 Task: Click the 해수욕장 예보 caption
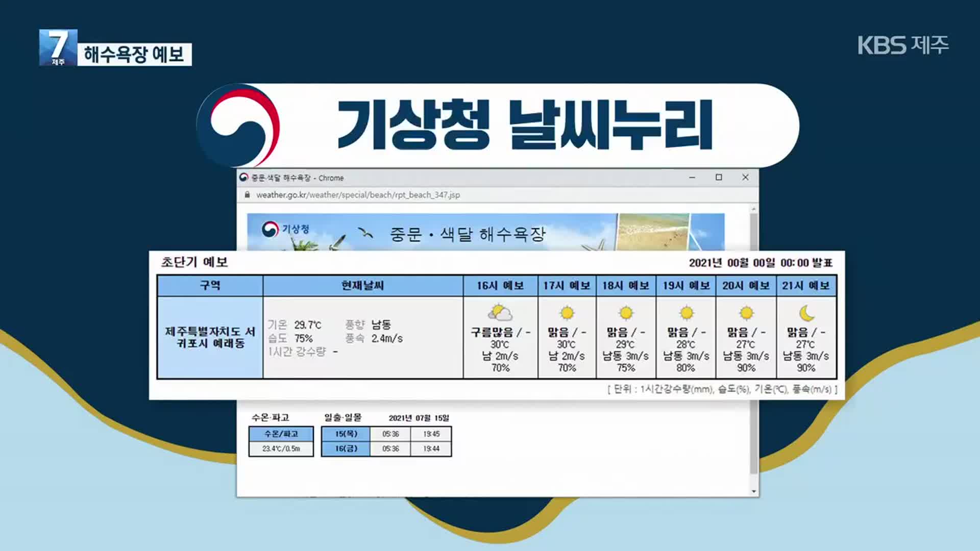pyautogui.click(x=134, y=55)
